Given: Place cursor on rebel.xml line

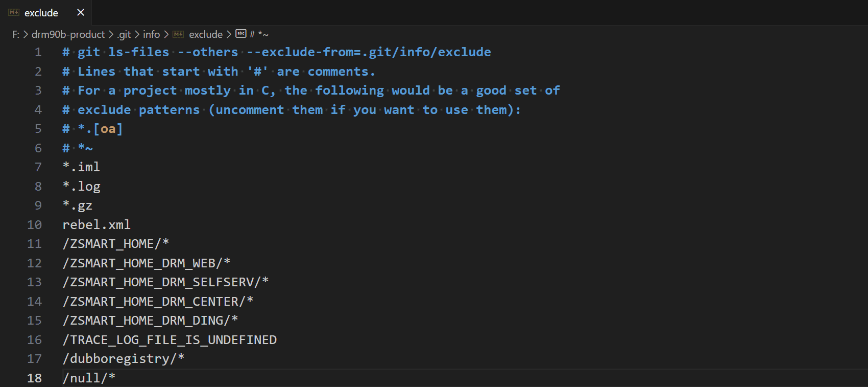Looking at the screenshot, I should click(x=97, y=225).
